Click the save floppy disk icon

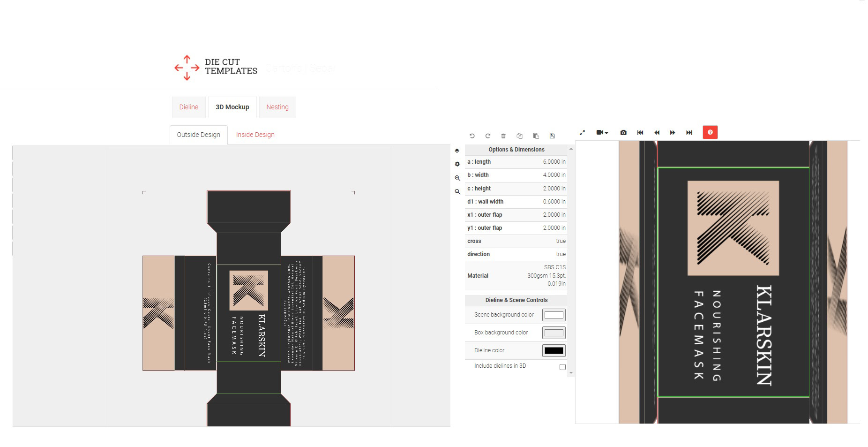coord(552,136)
